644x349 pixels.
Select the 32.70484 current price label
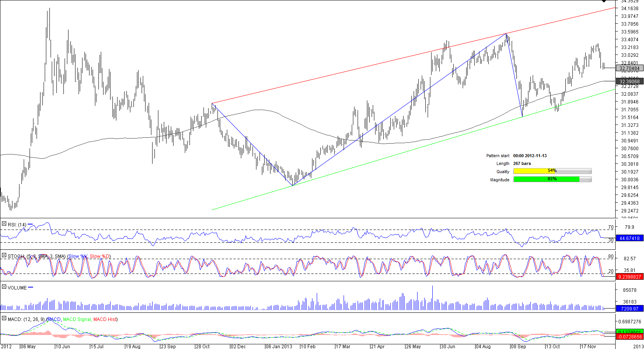click(x=629, y=68)
